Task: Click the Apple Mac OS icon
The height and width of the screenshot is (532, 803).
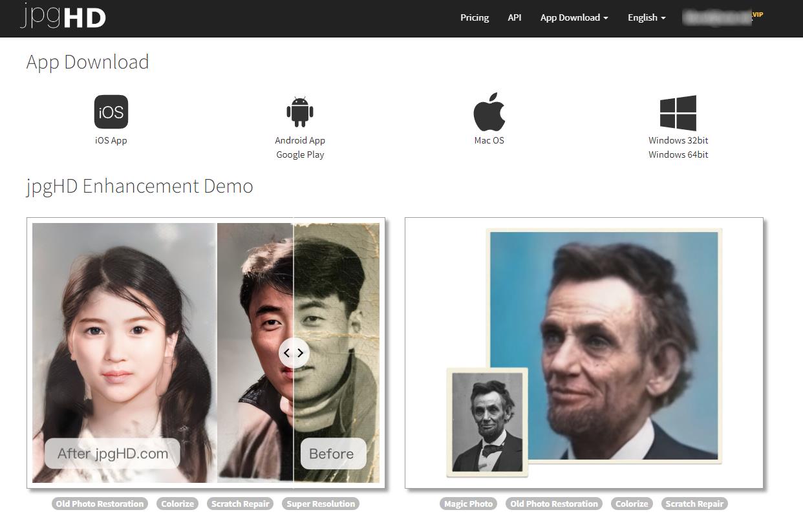Action: [x=489, y=112]
